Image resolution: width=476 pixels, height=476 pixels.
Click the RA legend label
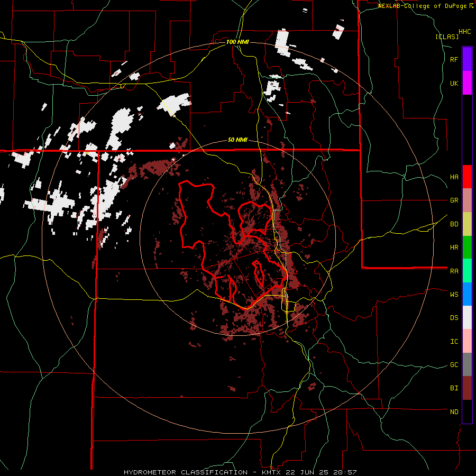tap(454, 271)
